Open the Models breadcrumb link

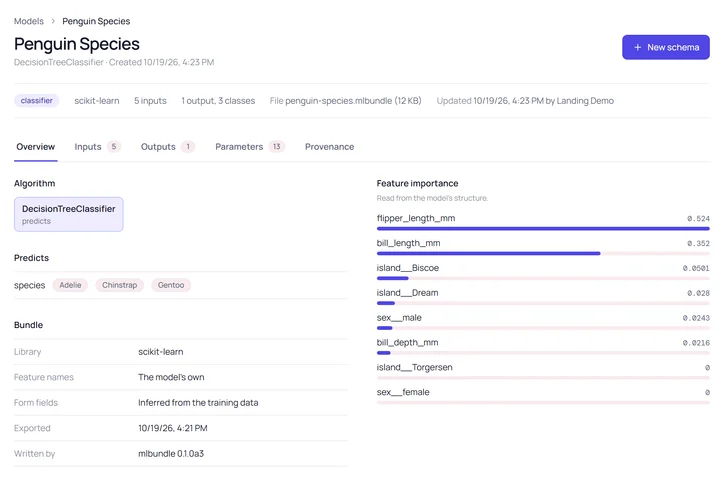tap(28, 21)
